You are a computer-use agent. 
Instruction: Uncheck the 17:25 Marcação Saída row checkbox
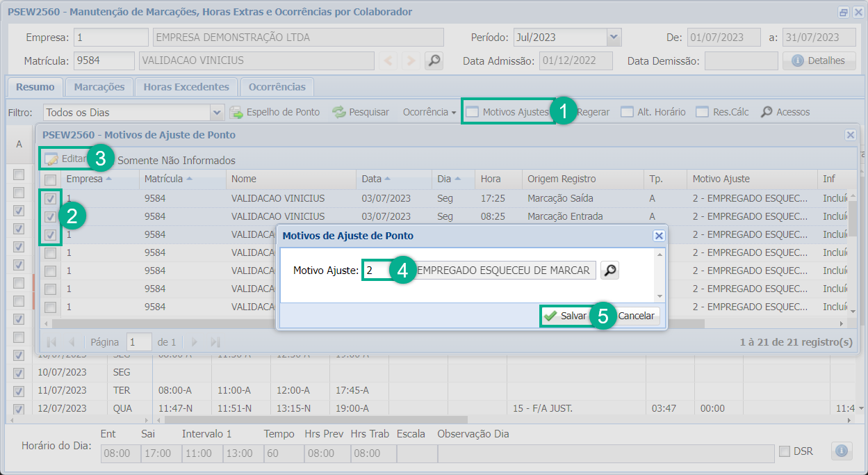click(x=51, y=199)
